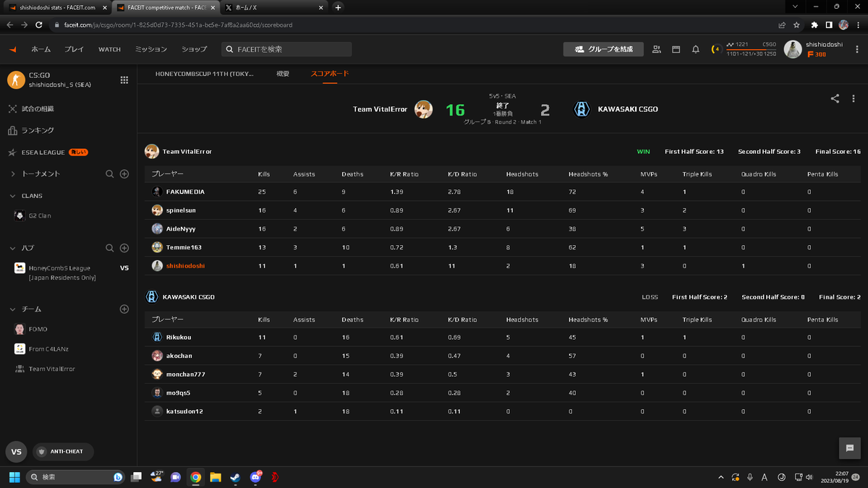
Task: Open the ミッション navigation item
Action: (151, 49)
